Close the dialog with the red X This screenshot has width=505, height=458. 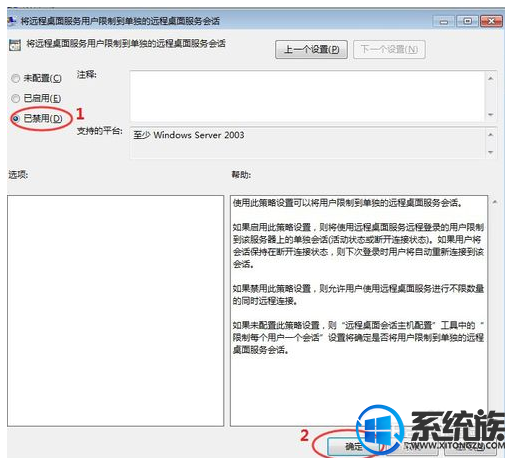(491, 22)
